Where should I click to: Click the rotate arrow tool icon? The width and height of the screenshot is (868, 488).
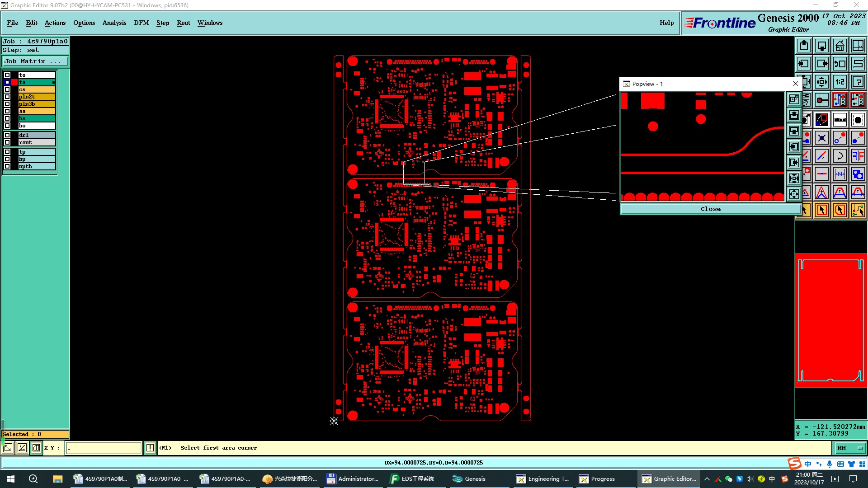click(x=840, y=156)
